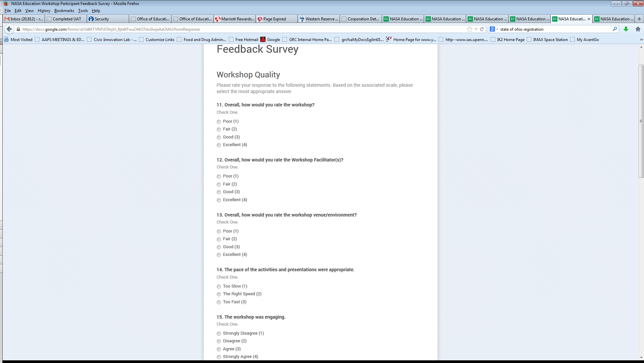The height and width of the screenshot is (363, 644).
Task: Pick The Right Speed (2) option
Action: coord(219,294)
